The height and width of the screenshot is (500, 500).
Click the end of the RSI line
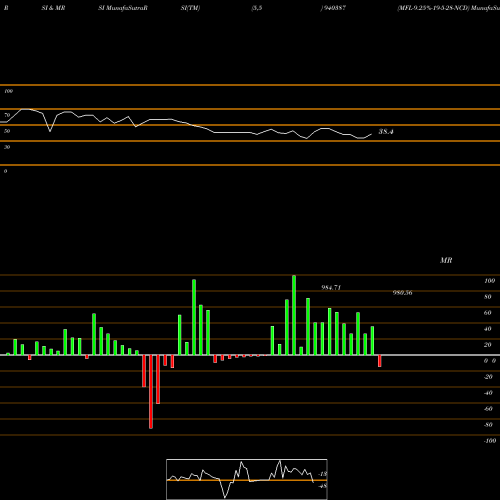click(x=371, y=134)
